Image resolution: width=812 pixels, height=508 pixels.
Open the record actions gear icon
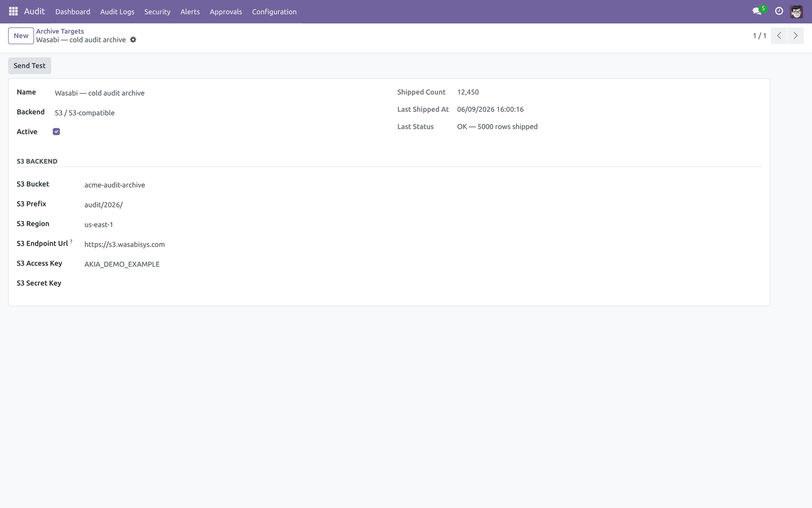(x=133, y=40)
